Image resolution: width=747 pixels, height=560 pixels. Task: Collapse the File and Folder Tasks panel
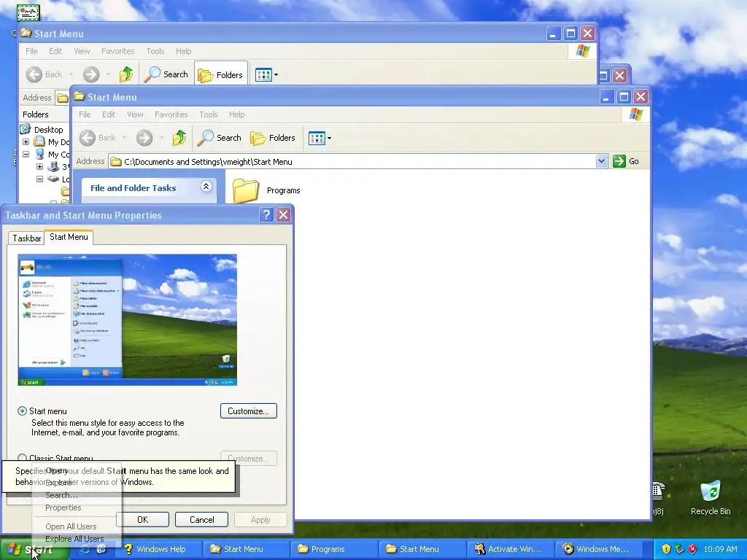point(206,186)
